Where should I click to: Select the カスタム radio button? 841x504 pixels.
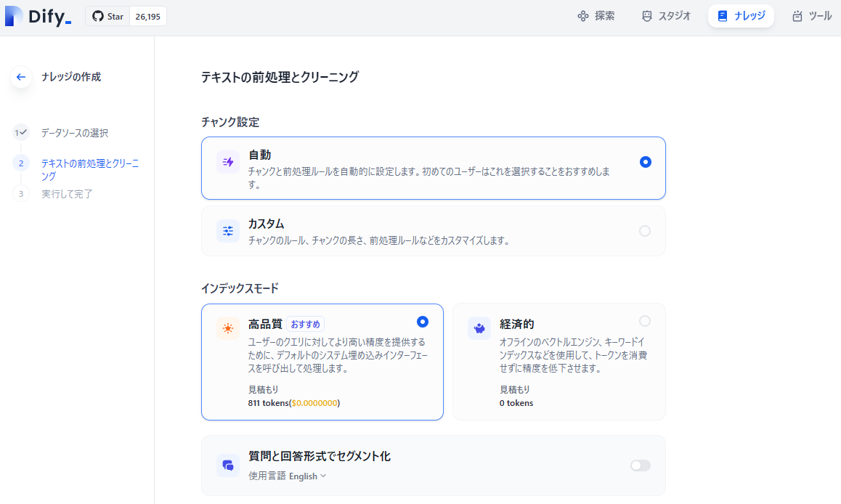pos(645,230)
